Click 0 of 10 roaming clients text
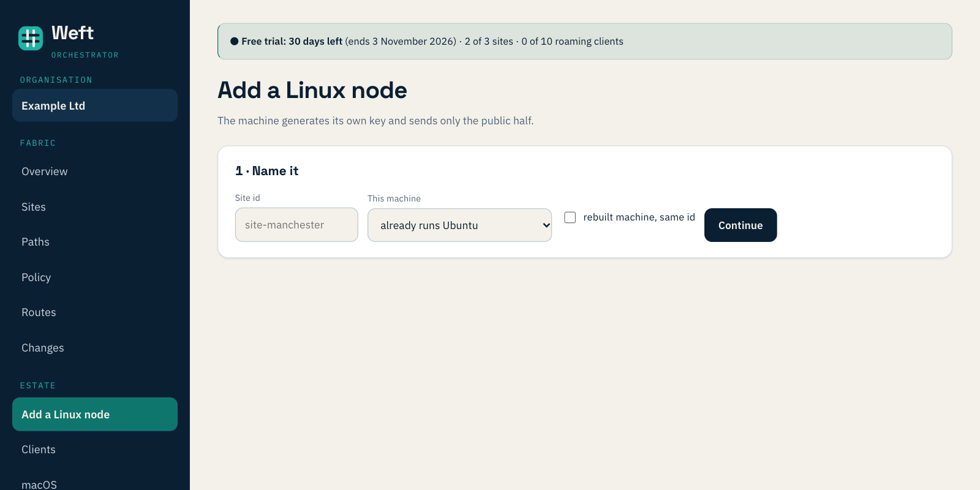This screenshot has height=490, width=980. click(x=572, y=42)
